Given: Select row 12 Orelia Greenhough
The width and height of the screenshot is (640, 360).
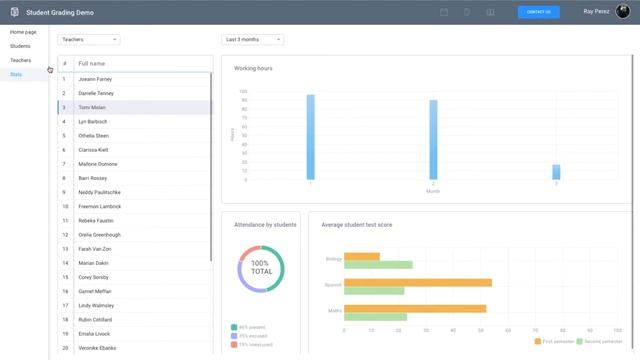Looking at the screenshot, I should (x=135, y=235).
